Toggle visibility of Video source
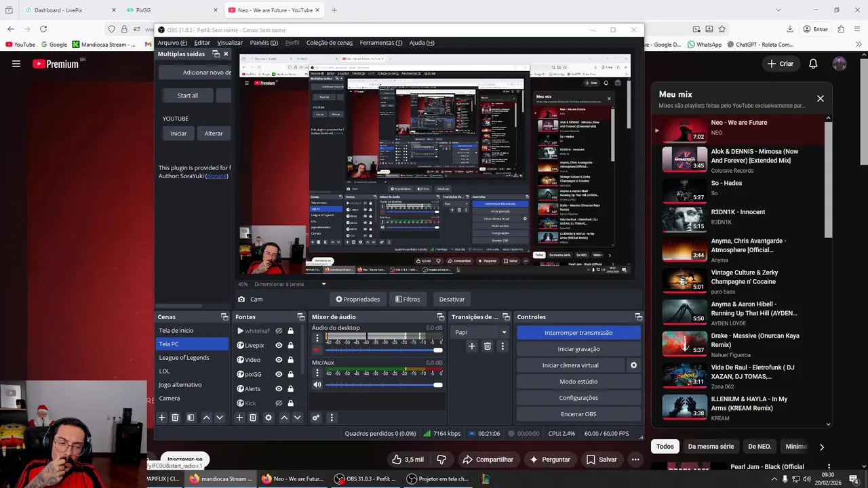 click(279, 360)
